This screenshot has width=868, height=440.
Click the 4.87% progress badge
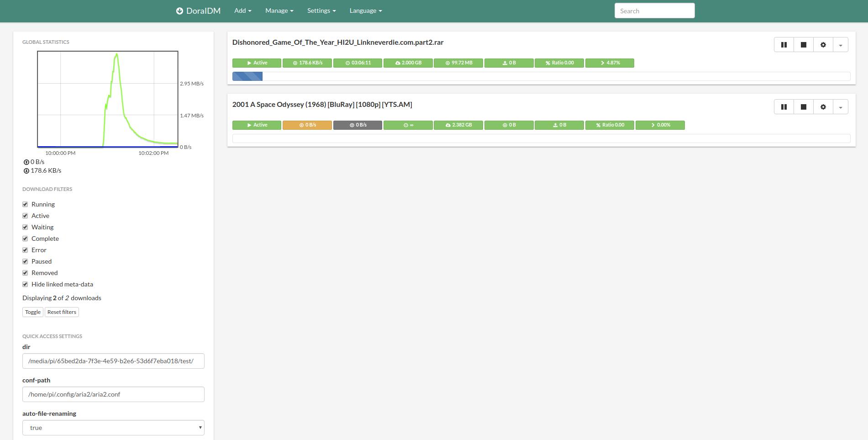pos(610,63)
